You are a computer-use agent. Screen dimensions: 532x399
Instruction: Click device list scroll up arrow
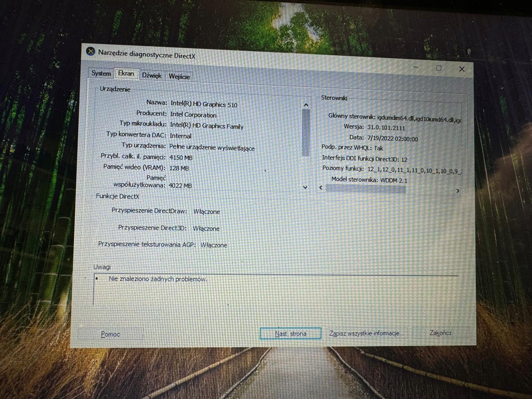(x=306, y=105)
